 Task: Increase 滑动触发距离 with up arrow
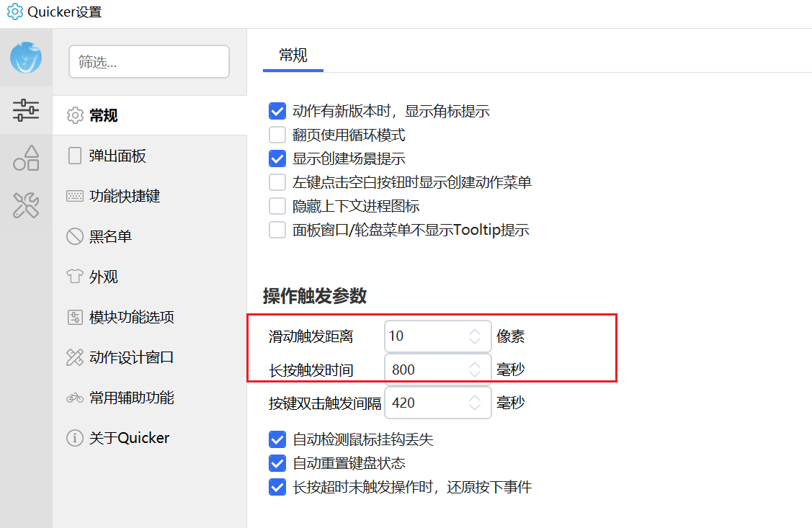[474, 331]
